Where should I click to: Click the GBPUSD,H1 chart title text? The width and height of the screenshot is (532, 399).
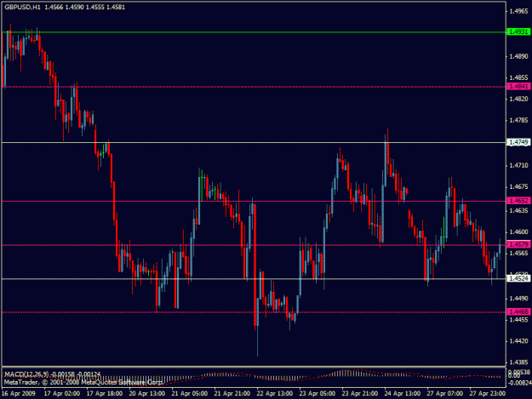(x=22, y=7)
